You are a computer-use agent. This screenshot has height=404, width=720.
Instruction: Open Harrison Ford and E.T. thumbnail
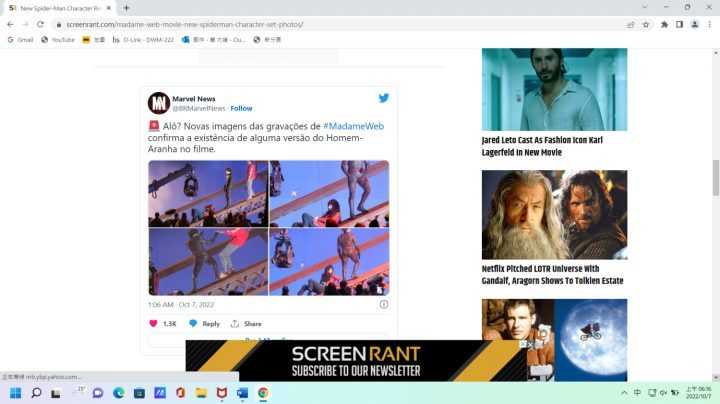[x=554, y=340]
